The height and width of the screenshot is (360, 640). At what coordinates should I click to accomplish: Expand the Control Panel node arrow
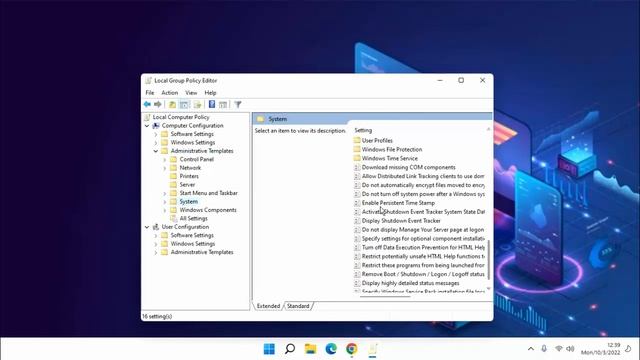[164, 160]
